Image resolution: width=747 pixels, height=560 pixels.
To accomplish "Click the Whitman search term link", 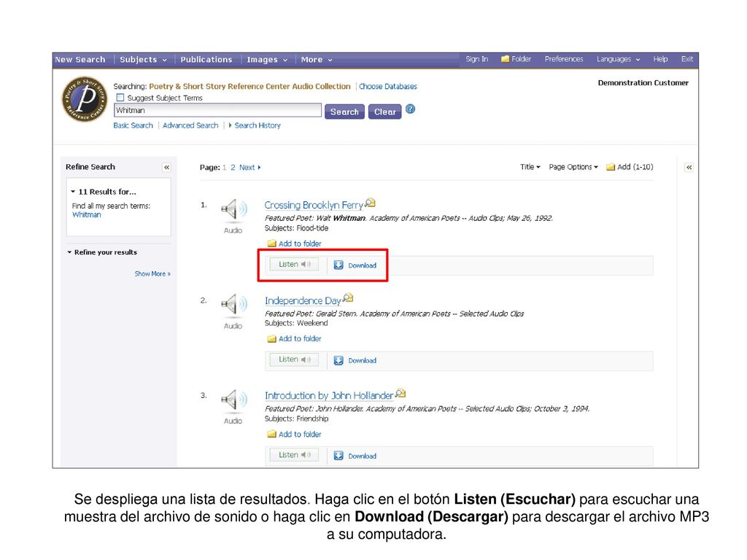I will point(86,215).
